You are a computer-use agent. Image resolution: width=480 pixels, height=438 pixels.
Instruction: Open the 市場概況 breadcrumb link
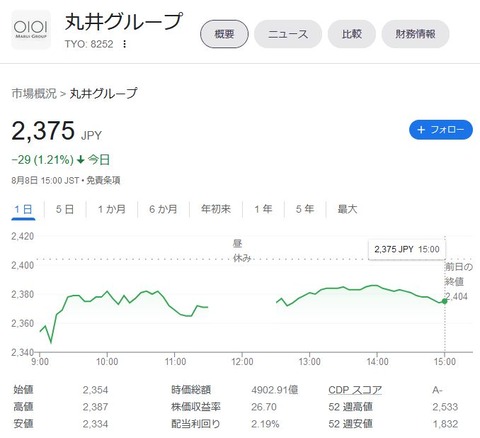[x=34, y=94]
